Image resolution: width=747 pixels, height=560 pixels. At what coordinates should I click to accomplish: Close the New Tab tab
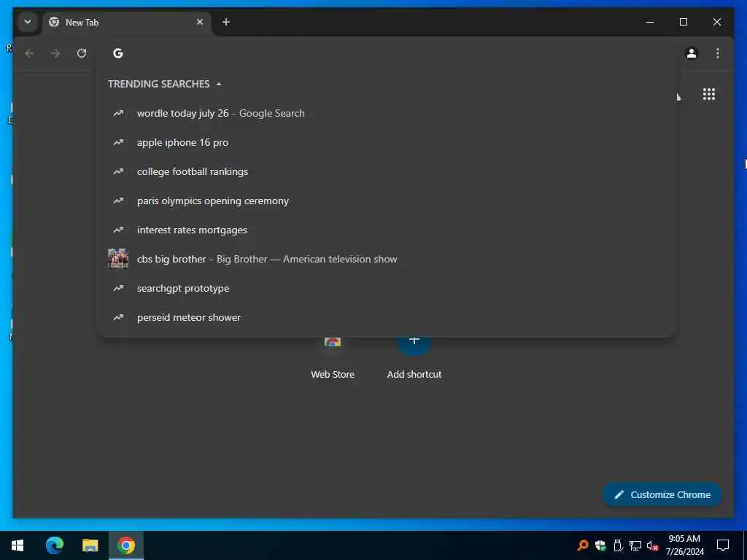pyautogui.click(x=200, y=22)
